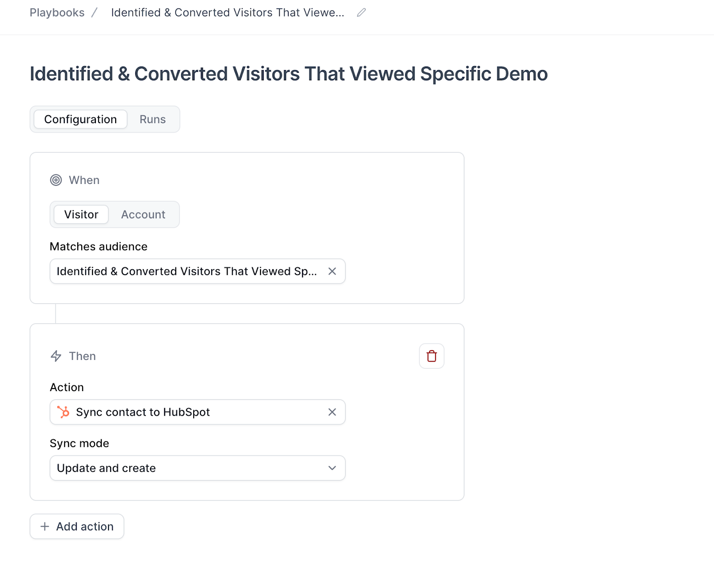Viewport: 714px width, 588px height.
Task: Click the truncated playbook name in the breadcrumb
Action: point(228,13)
